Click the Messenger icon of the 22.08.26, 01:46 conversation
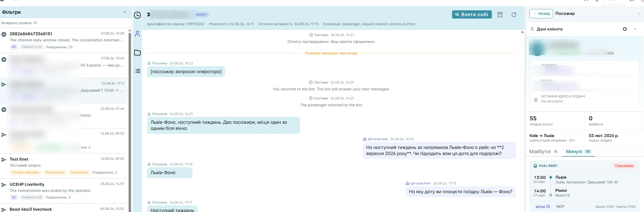Image resolution: width=644 pixels, height=212 pixels. [x=4, y=110]
